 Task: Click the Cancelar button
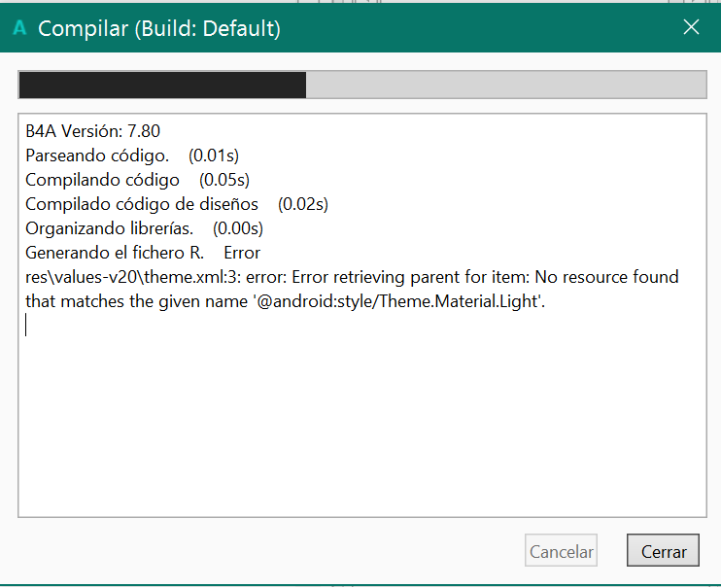coord(561,551)
